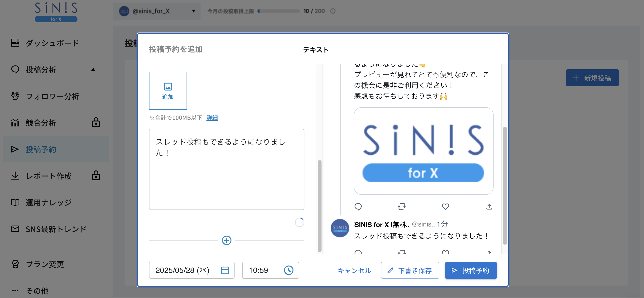Click the info icon beside 10 / 200
Image resolution: width=644 pixels, height=298 pixels.
coord(332,11)
